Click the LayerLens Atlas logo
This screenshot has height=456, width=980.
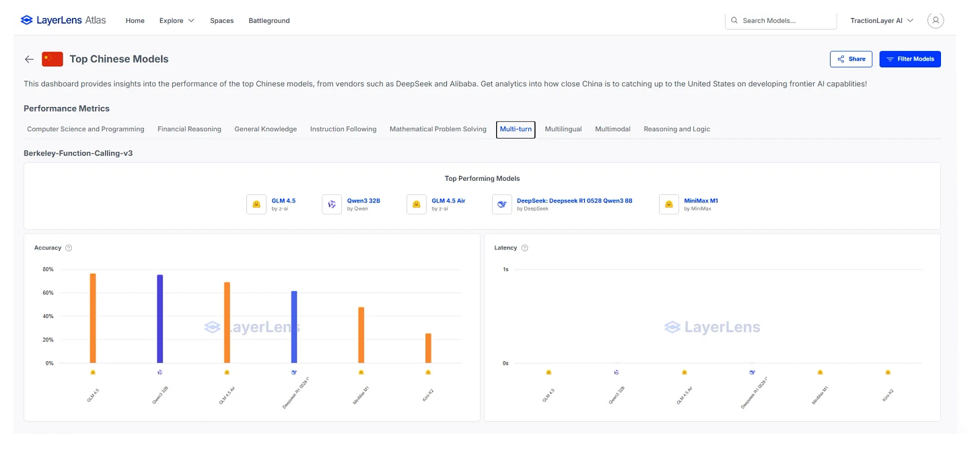coord(63,20)
